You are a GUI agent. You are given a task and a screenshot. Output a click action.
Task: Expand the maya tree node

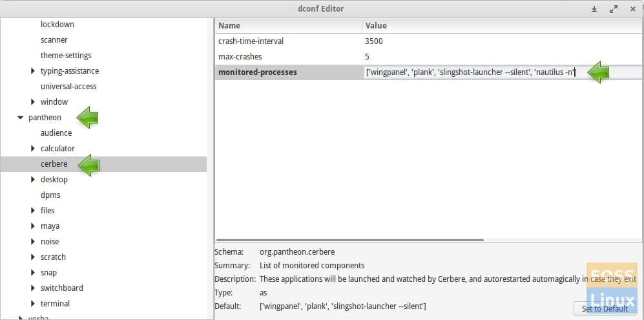pyautogui.click(x=33, y=226)
